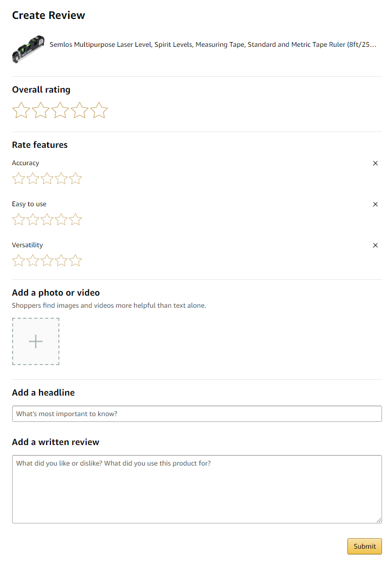Dismiss the Accuracy feature rating
392x565 pixels.
[x=375, y=163]
